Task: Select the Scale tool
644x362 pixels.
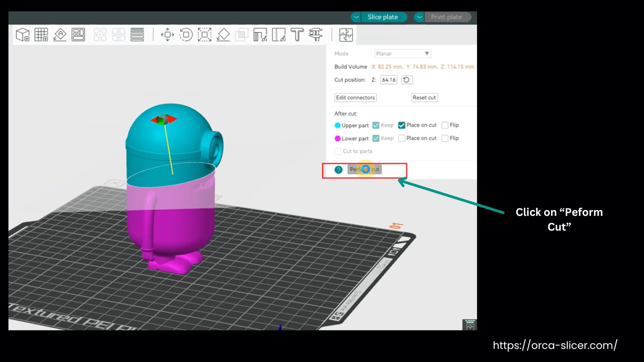Action: pyautogui.click(x=205, y=35)
